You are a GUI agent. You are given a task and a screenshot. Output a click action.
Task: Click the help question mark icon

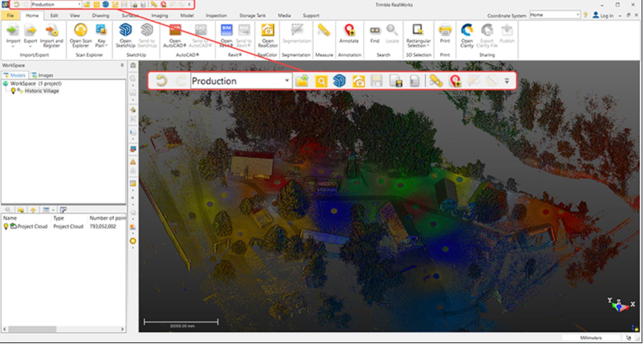[585, 15]
